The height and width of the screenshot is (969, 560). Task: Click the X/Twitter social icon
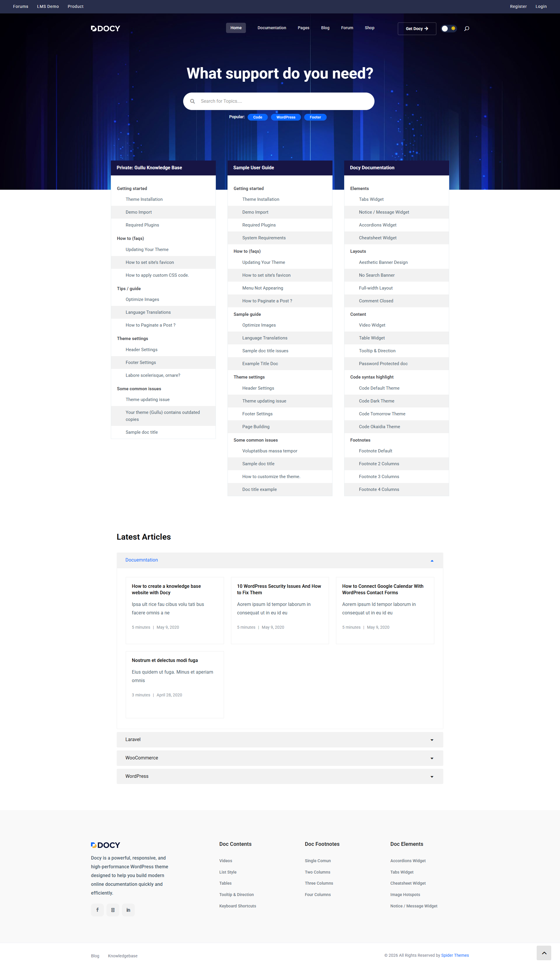coord(113,910)
